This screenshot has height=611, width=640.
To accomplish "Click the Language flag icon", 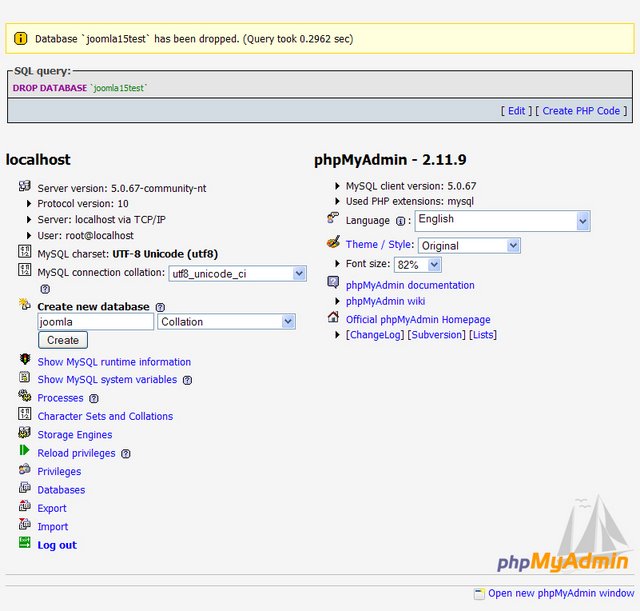I will click(x=333, y=218).
